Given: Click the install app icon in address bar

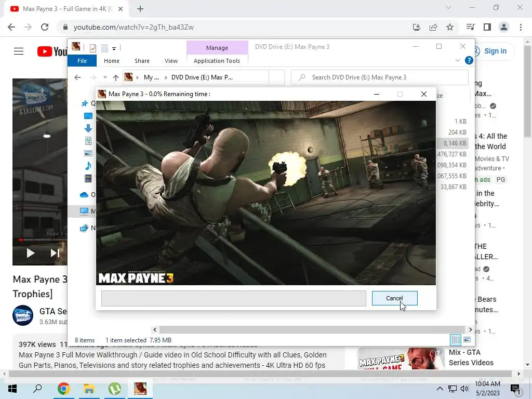Looking at the screenshot, I should pyautogui.click(x=417, y=27).
